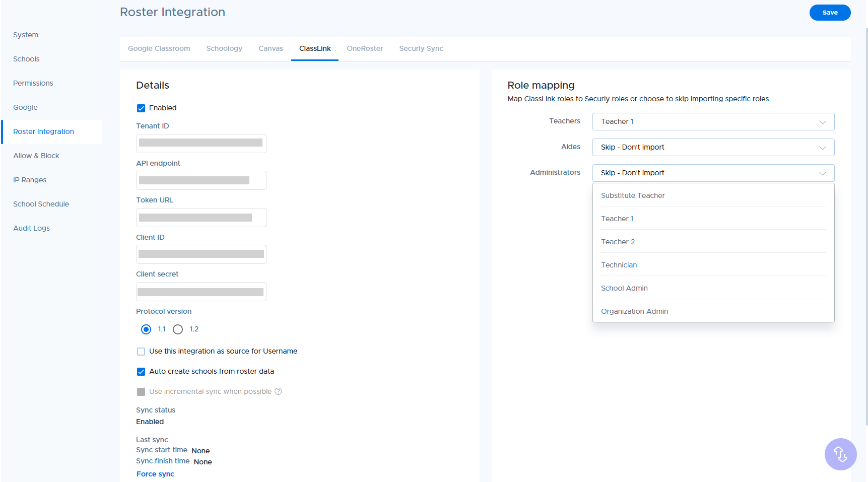Switch to the Schoology tab

[224, 48]
